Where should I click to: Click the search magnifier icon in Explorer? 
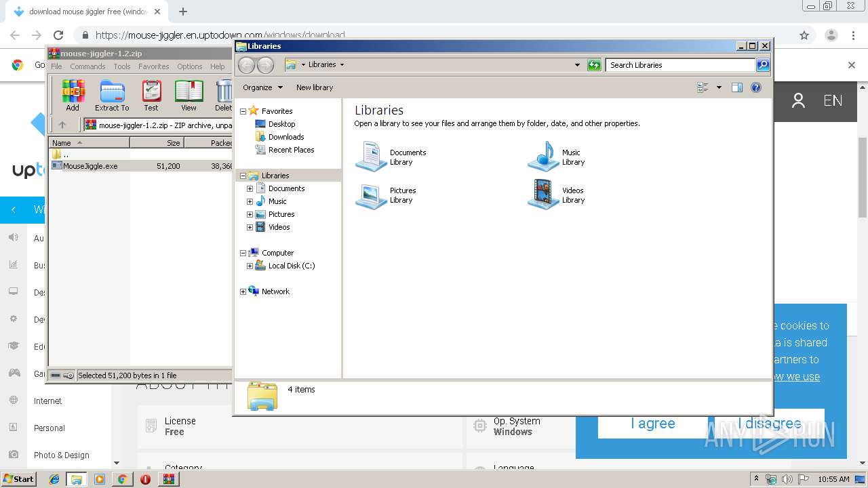[763, 65]
